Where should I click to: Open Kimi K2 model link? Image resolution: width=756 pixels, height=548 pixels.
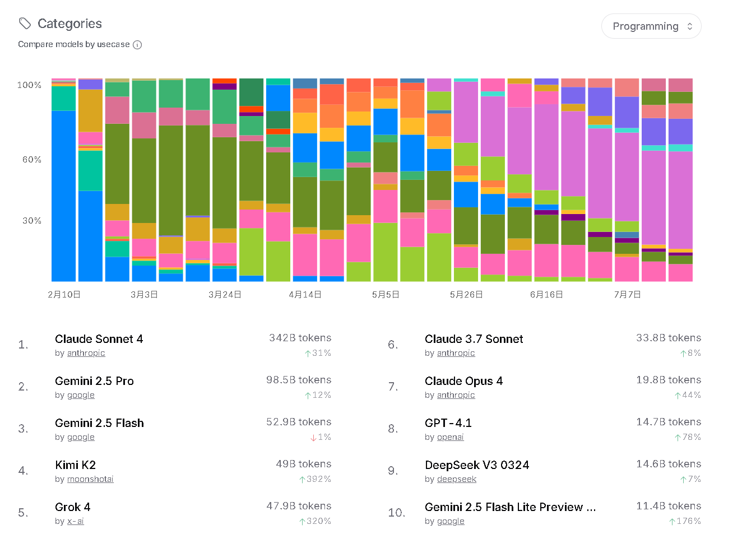coord(75,465)
